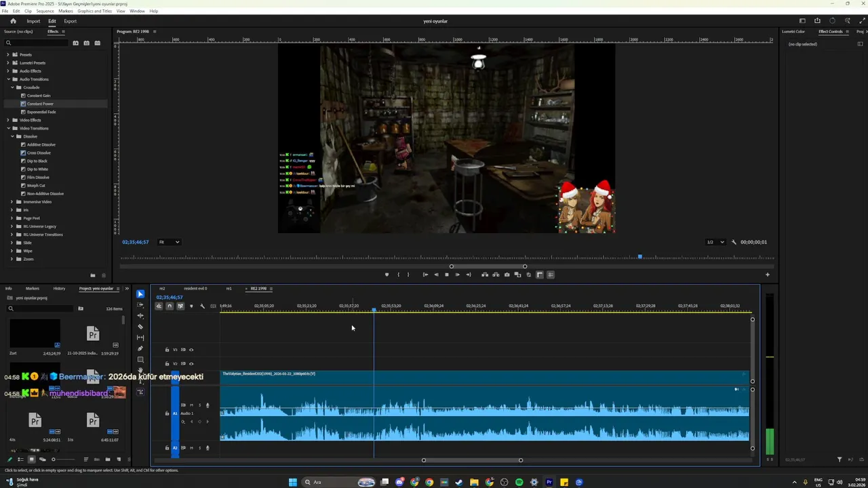Open Spotify from the Windows taskbar

pos(519,483)
